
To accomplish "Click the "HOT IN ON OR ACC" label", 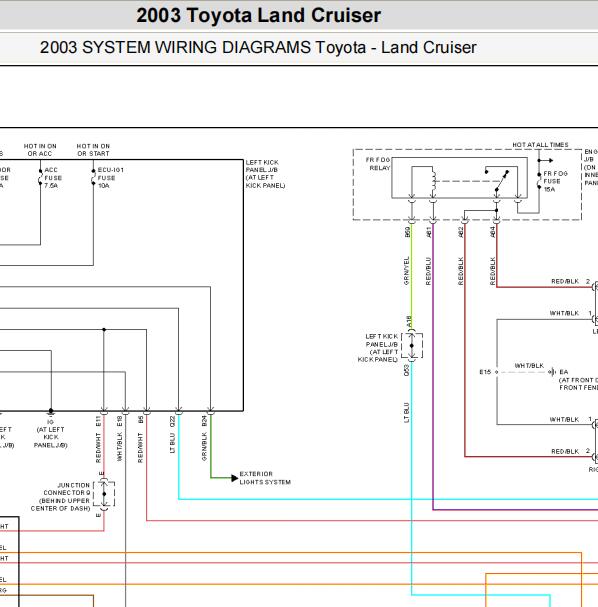I will tap(40, 150).
